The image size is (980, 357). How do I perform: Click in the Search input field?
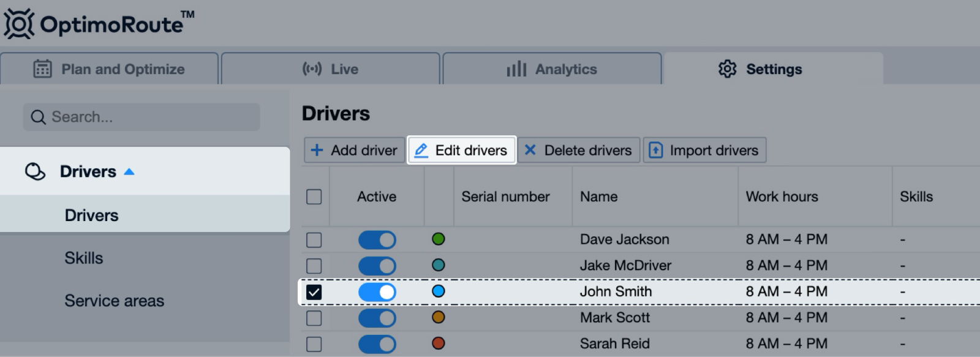point(141,117)
